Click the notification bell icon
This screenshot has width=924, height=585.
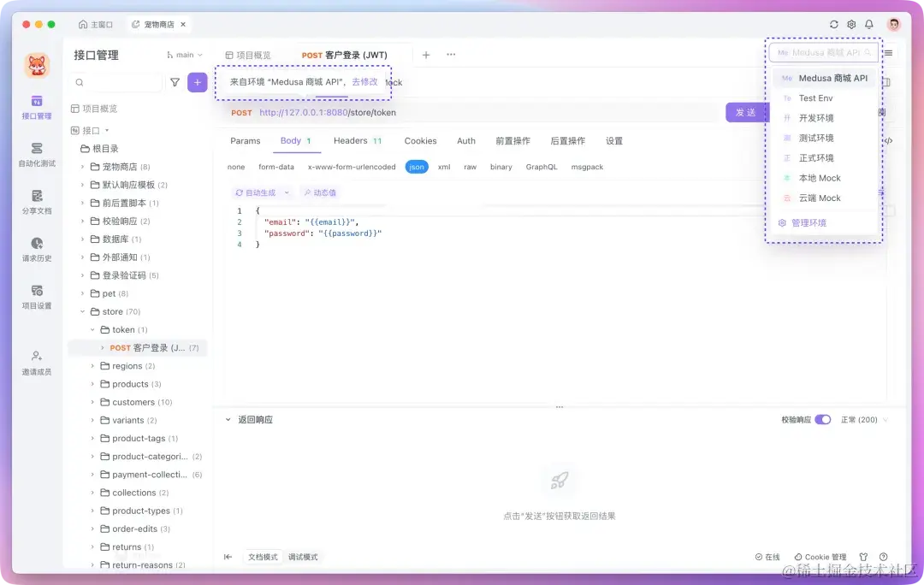tap(869, 24)
